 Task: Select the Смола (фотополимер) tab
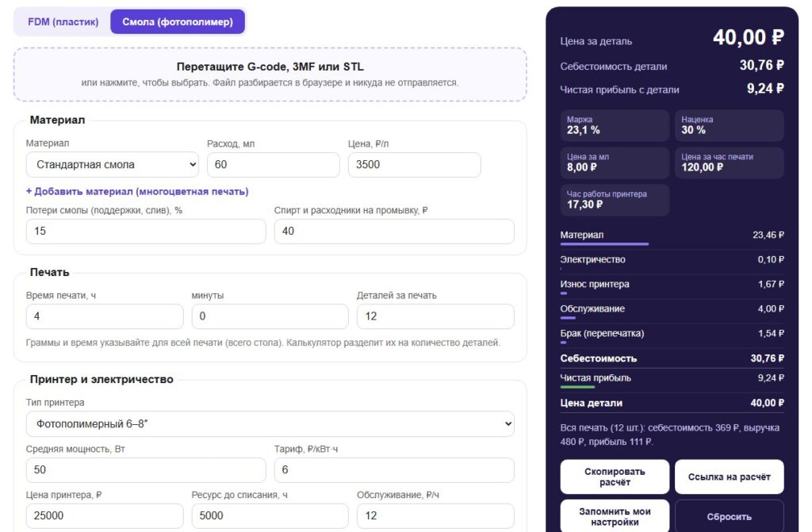click(177, 21)
